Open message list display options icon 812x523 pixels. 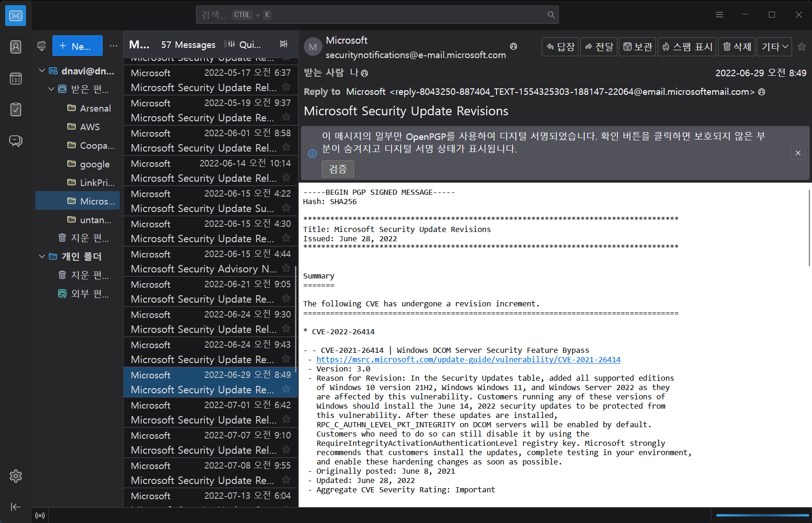[283, 44]
